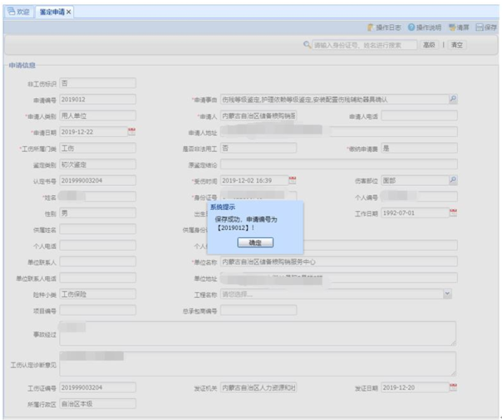Click the 工作日期 field showing 1992-07-01
504x420 pixels.
click(415, 213)
